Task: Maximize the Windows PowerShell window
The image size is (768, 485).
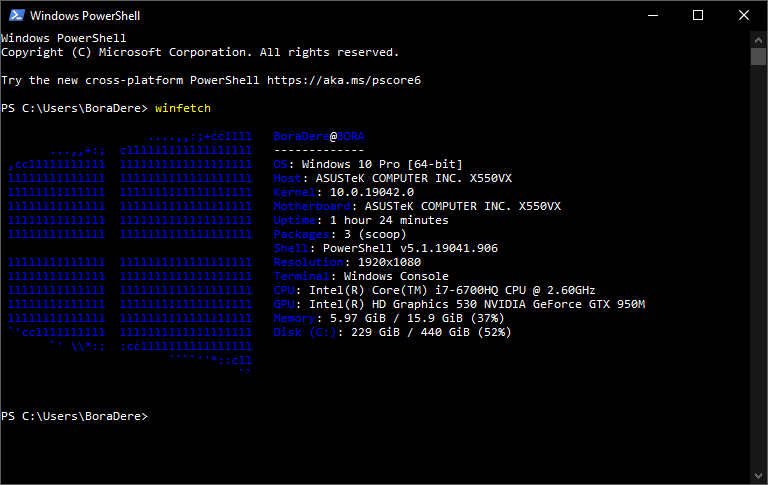Action: 698,16
